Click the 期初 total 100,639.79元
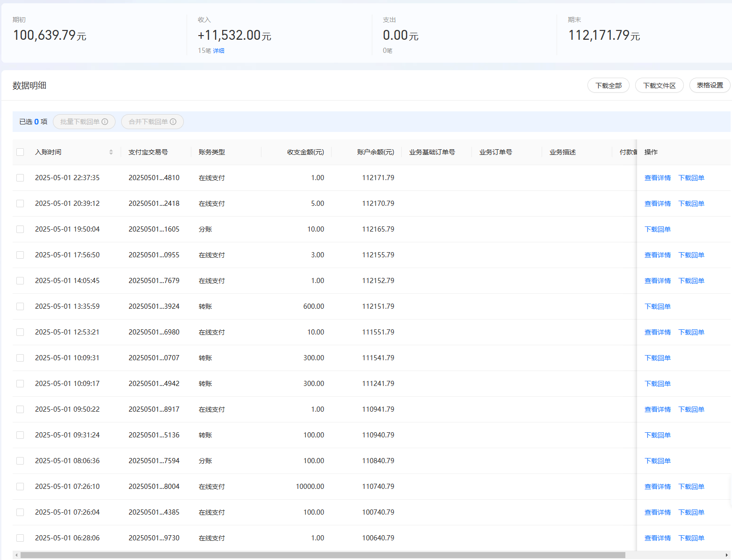The image size is (732, 560). click(50, 35)
